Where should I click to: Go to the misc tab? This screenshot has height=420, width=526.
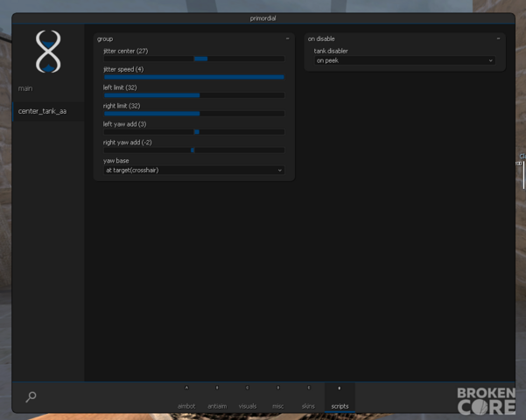pos(277,406)
